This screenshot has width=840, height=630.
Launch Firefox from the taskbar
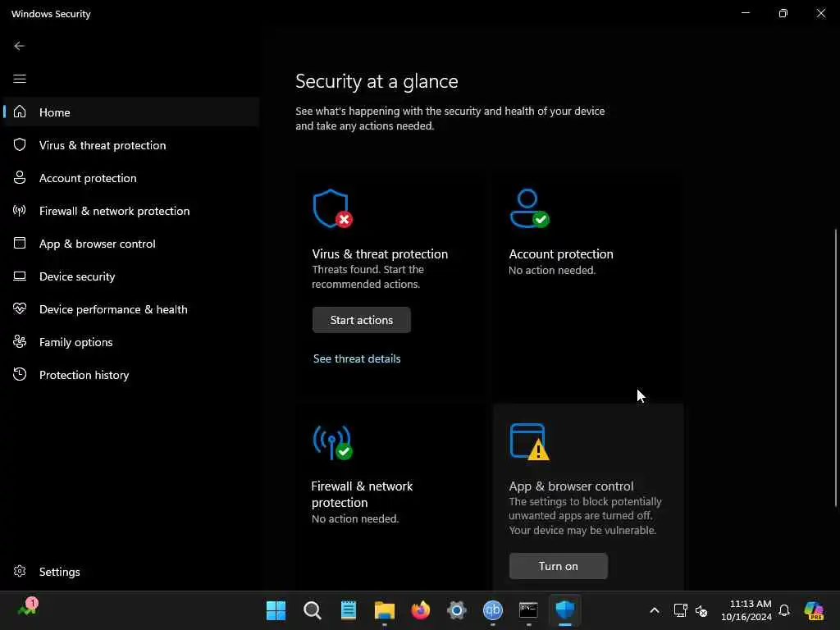(x=421, y=610)
